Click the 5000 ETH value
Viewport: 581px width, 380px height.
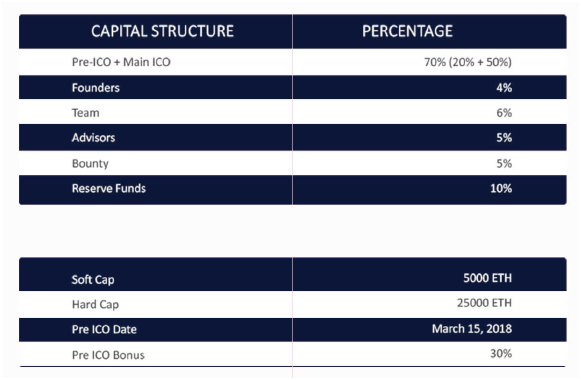(x=487, y=278)
